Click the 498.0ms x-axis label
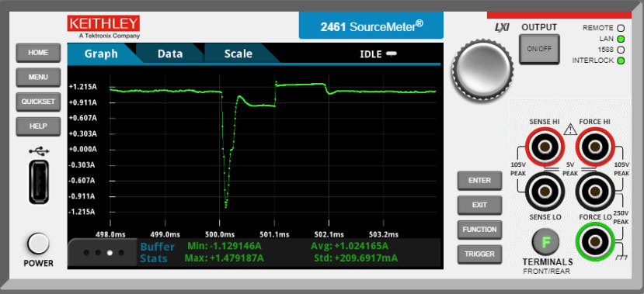Screen dimensions: 644x294 [x=110, y=234]
